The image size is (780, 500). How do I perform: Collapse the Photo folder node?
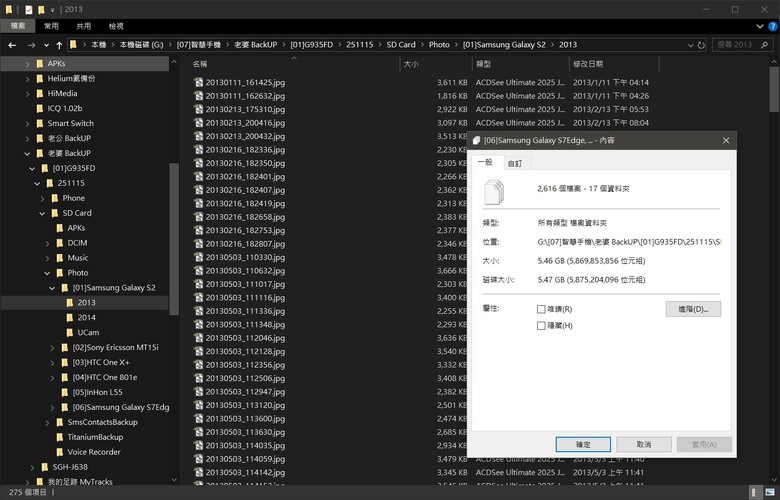47,273
